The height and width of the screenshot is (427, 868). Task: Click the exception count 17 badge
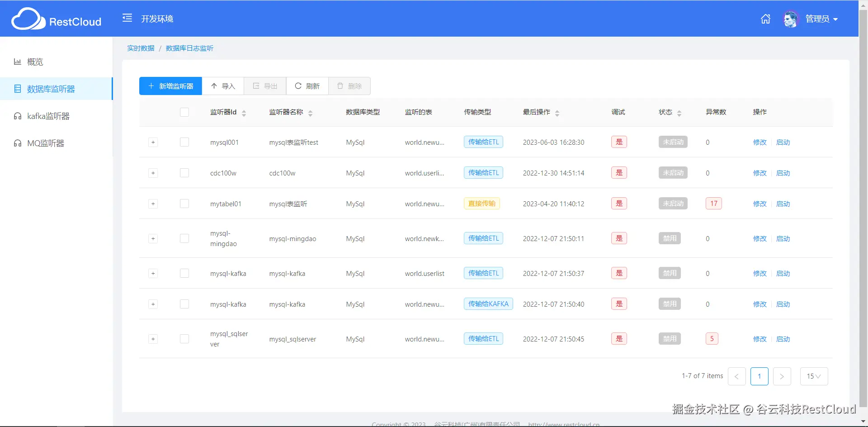click(714, 204)
